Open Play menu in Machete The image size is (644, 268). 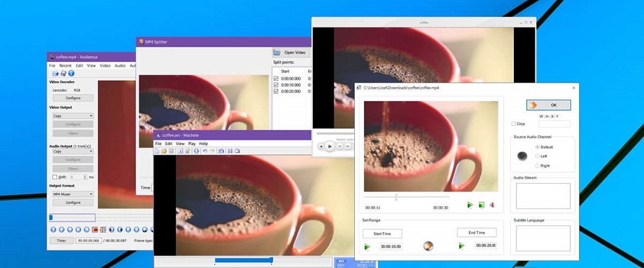point(192,144)
